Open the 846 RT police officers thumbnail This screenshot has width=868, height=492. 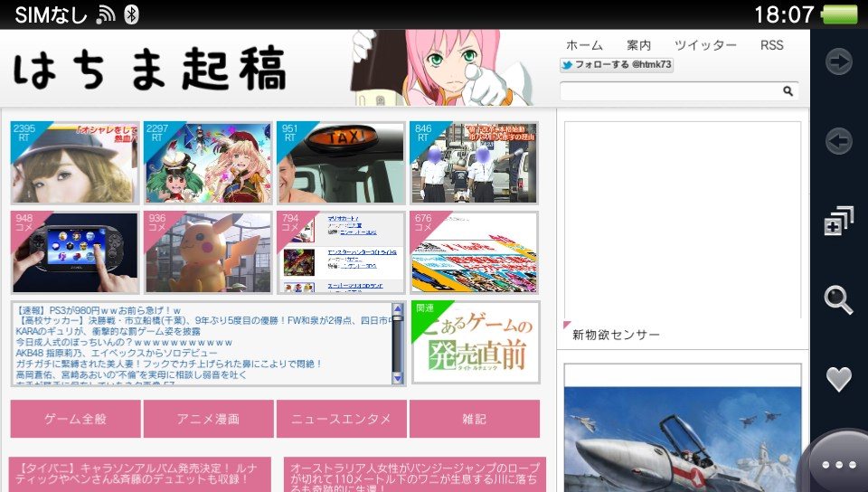[475, 163]
